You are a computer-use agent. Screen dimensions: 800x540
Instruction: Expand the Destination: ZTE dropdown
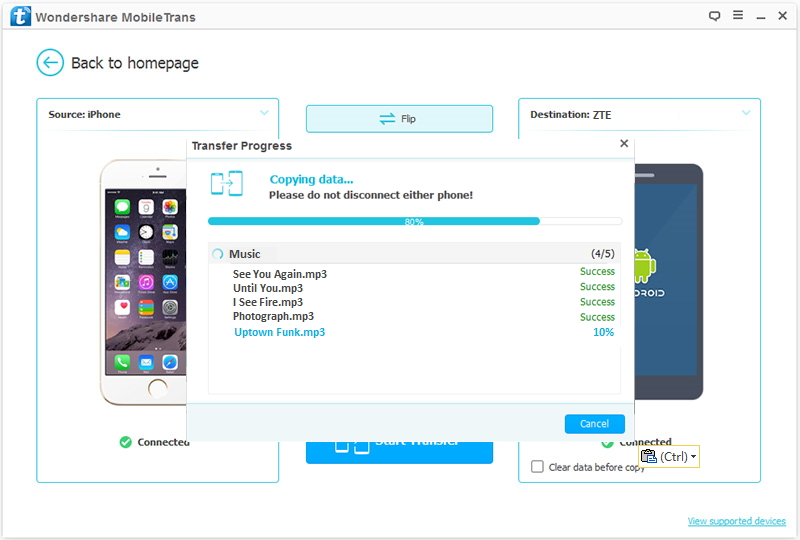[746, 113]
